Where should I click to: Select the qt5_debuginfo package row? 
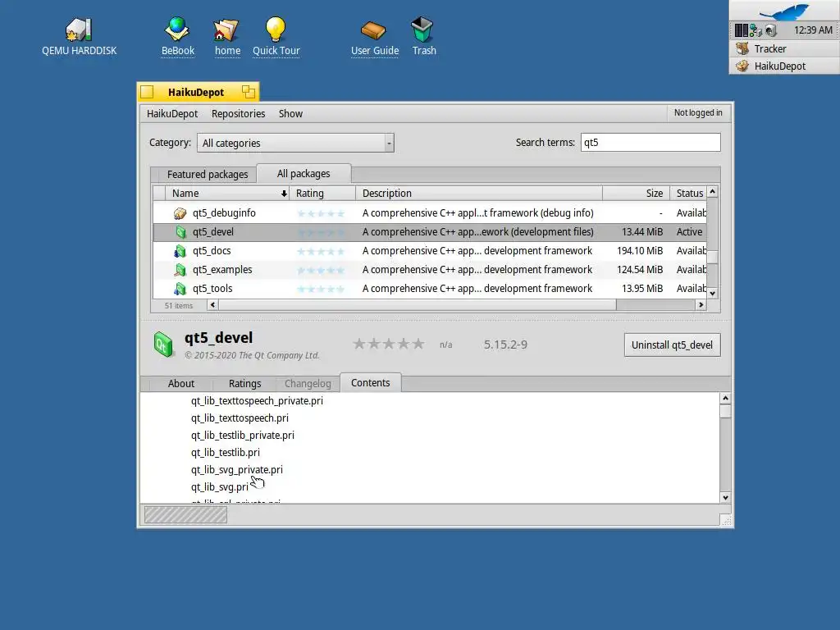(430, 213)
